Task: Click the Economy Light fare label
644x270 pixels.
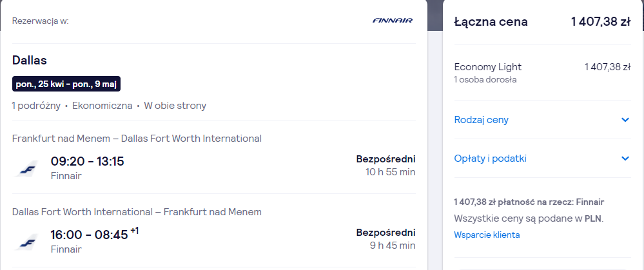Action: click(488, 67)
